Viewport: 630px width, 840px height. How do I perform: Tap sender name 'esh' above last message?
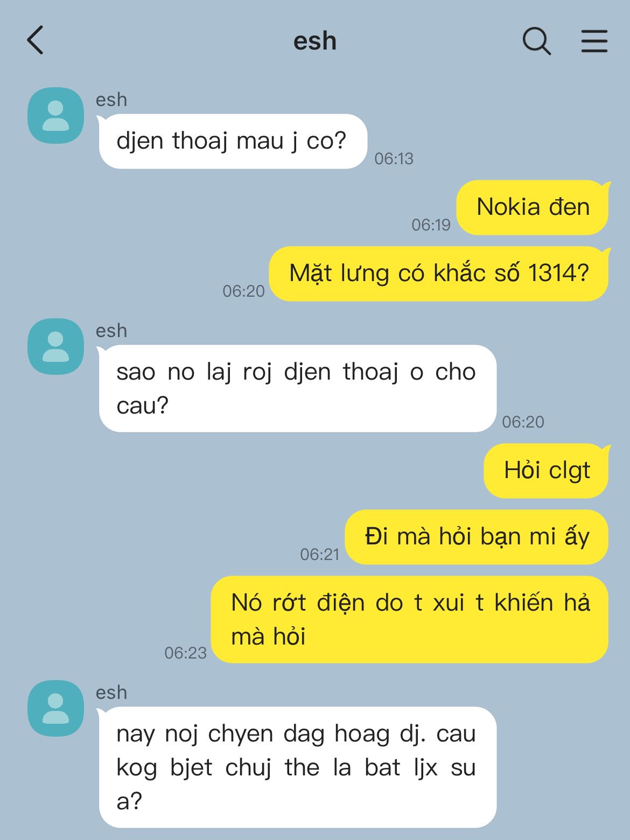click(111, 692)
